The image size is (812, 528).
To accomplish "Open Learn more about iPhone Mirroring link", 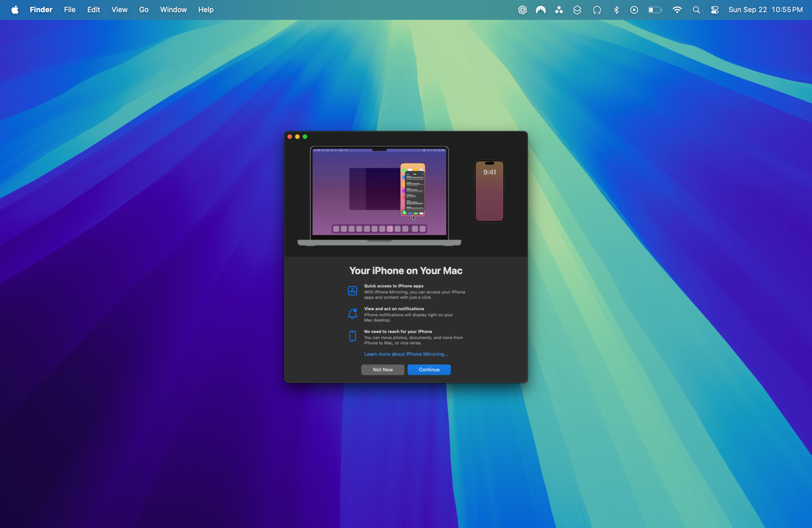I will (x=406, y=354).
